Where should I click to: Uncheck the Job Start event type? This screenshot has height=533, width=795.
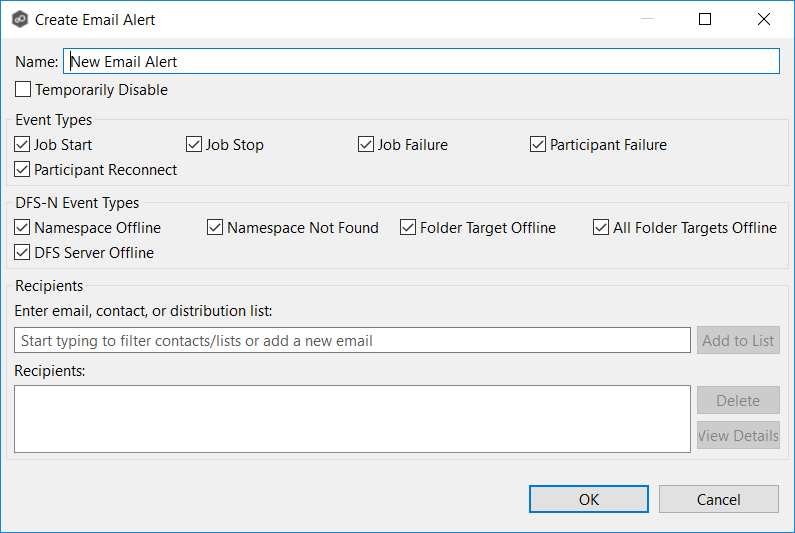coord(23,145)
